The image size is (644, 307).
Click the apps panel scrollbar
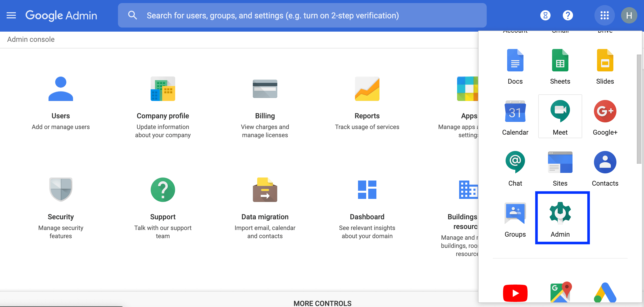tap(639, 109)
